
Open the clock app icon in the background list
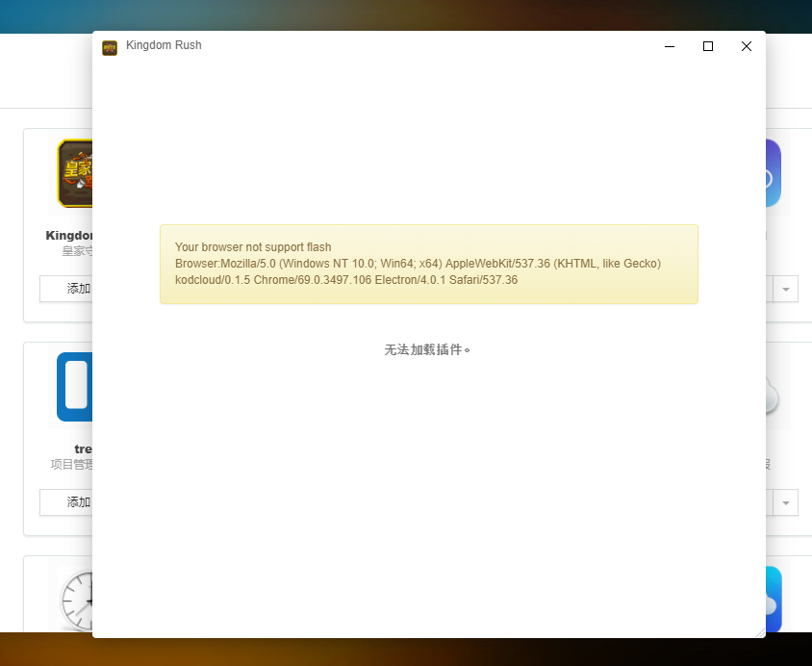[x=77, y=601]
